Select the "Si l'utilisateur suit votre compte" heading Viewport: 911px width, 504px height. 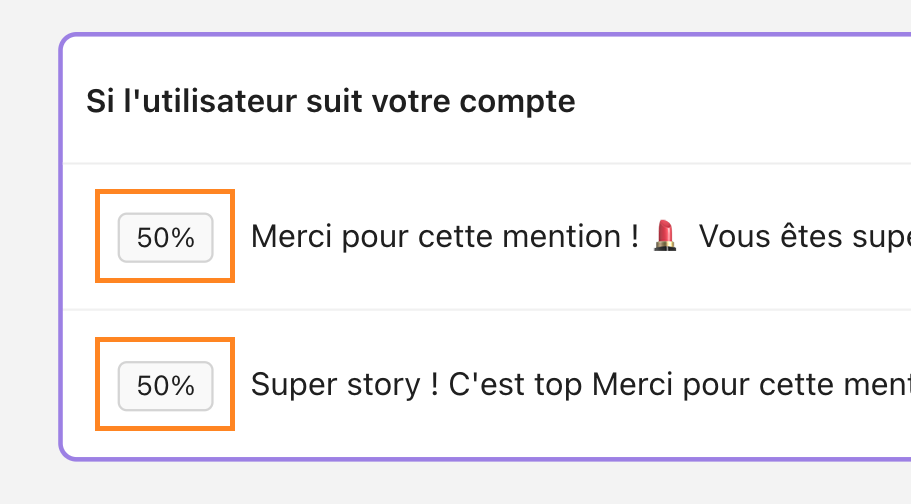(330, 101)
